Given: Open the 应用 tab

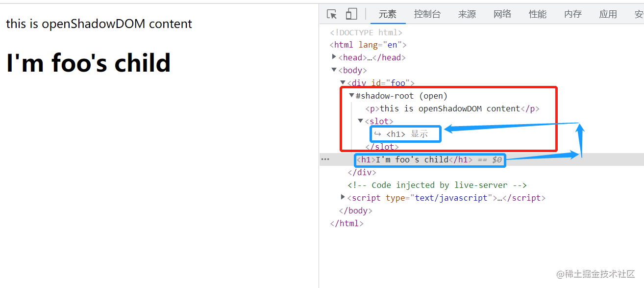Looking at the screenshot, I should coord(608,14).
